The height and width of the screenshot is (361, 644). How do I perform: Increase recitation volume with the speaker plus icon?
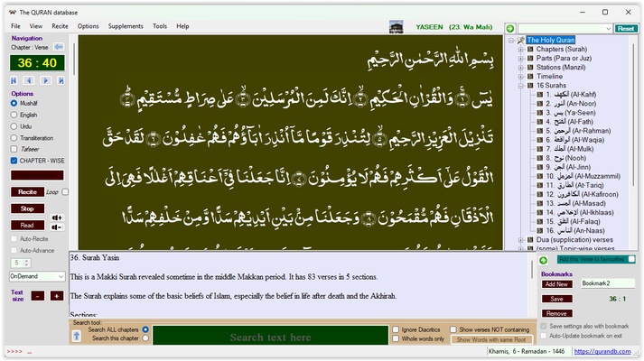tap(57, 218)
